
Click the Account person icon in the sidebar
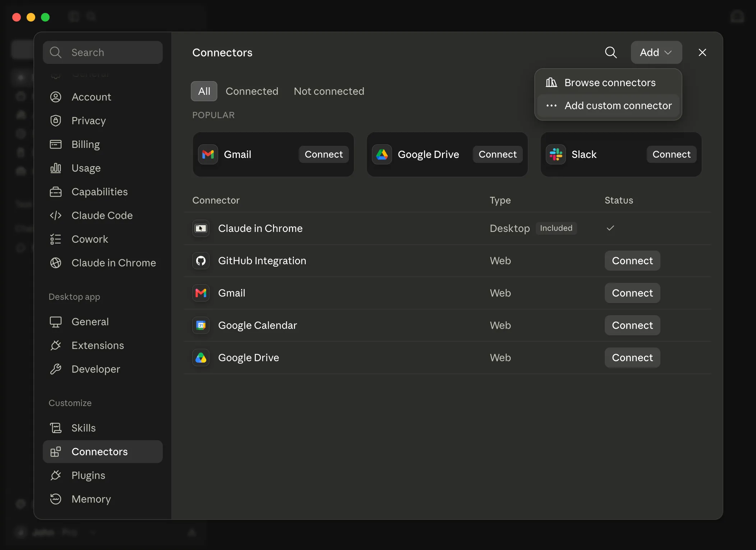pos(56,97)
